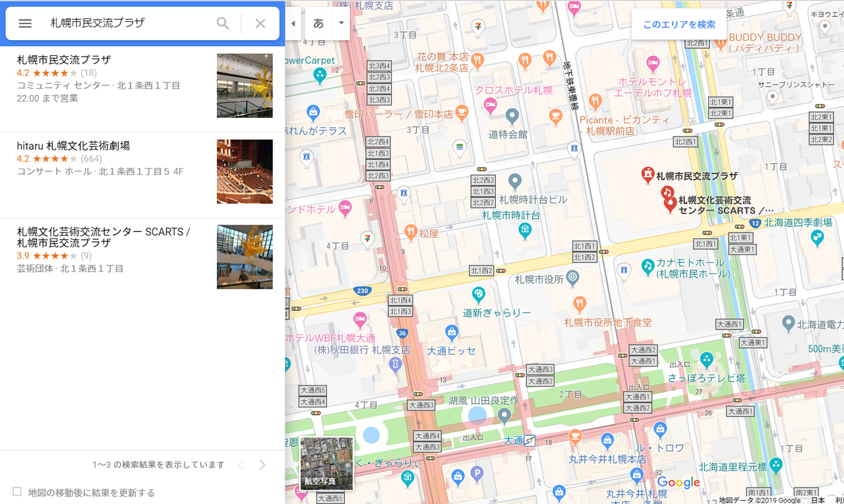
Task: Click the 日本 footer link
Action: click(x=818, y=500)
